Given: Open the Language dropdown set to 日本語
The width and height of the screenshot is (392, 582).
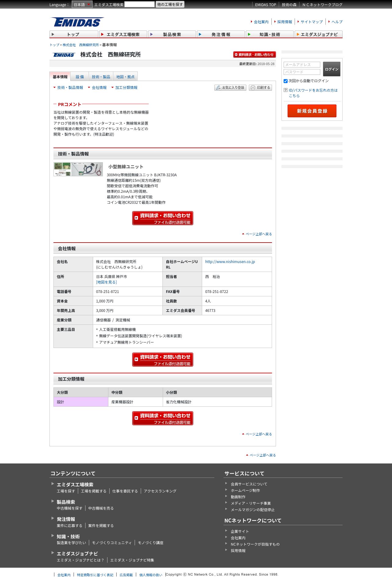Looking at the screenshot, I should tap(82, 5).
